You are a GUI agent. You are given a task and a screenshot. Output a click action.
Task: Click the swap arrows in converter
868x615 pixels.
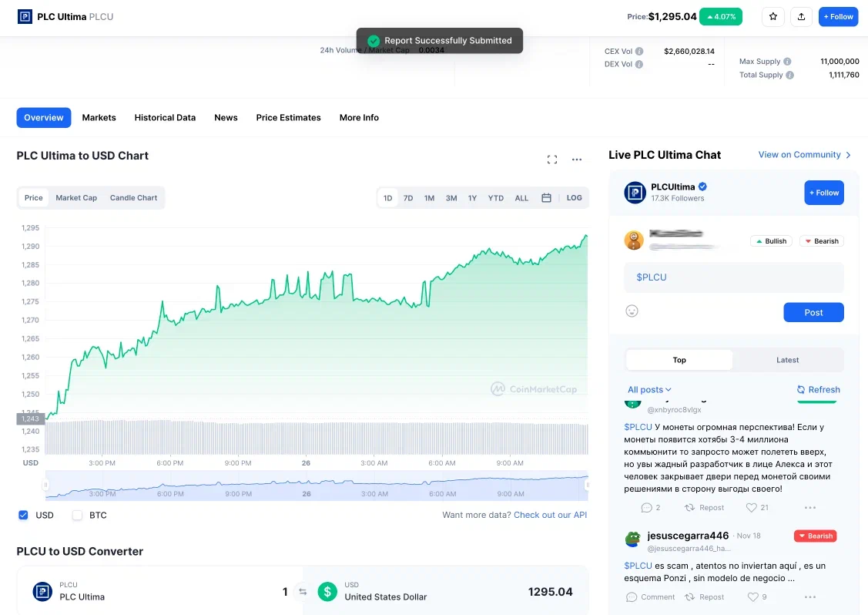tap(303, 592)
